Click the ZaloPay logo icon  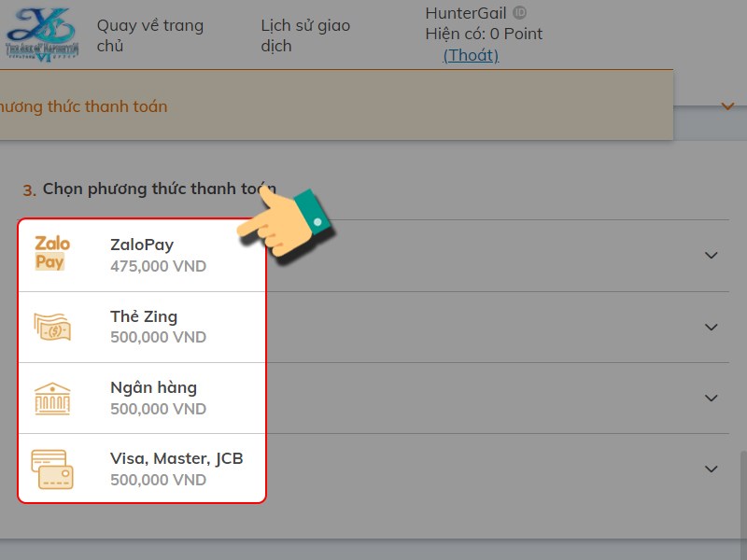[51, 254]
